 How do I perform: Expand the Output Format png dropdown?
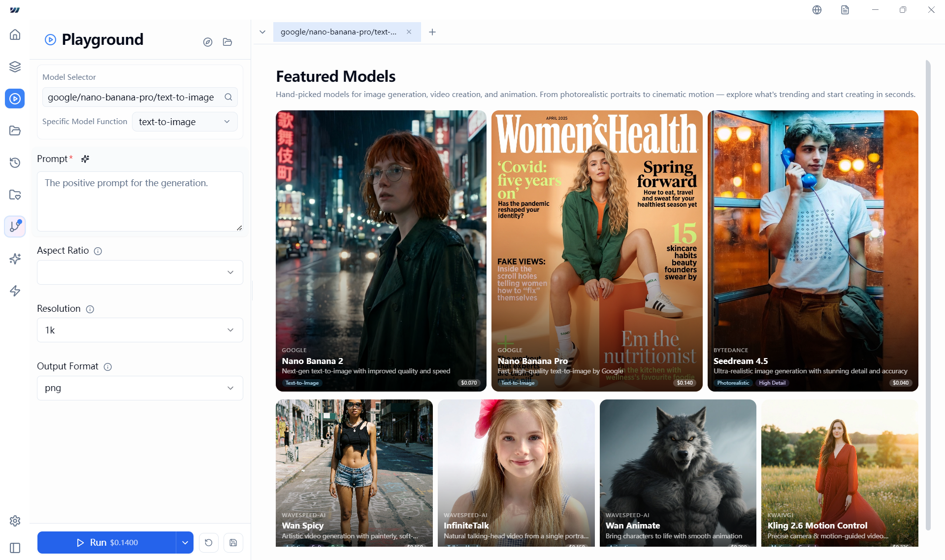coord(140,388)
